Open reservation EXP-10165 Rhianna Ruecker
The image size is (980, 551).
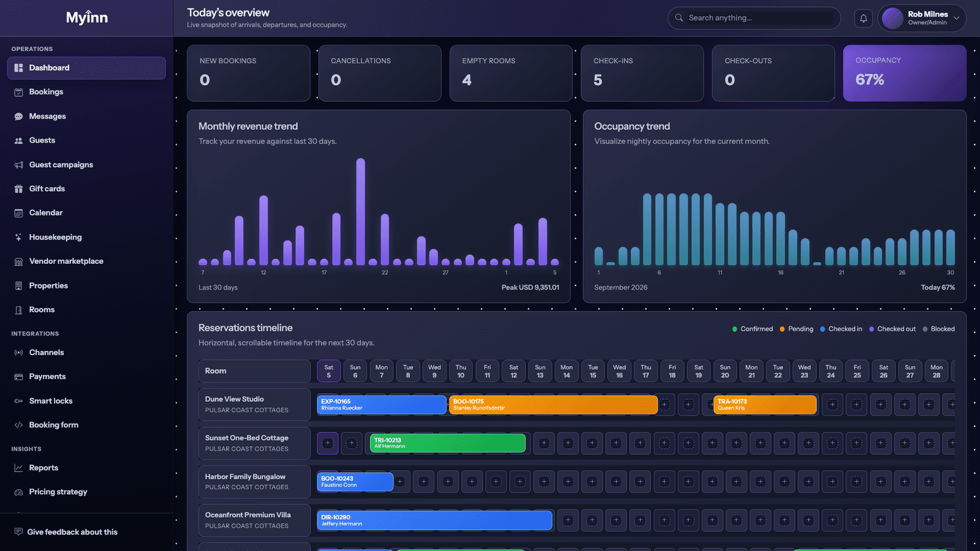coord(382,405)
